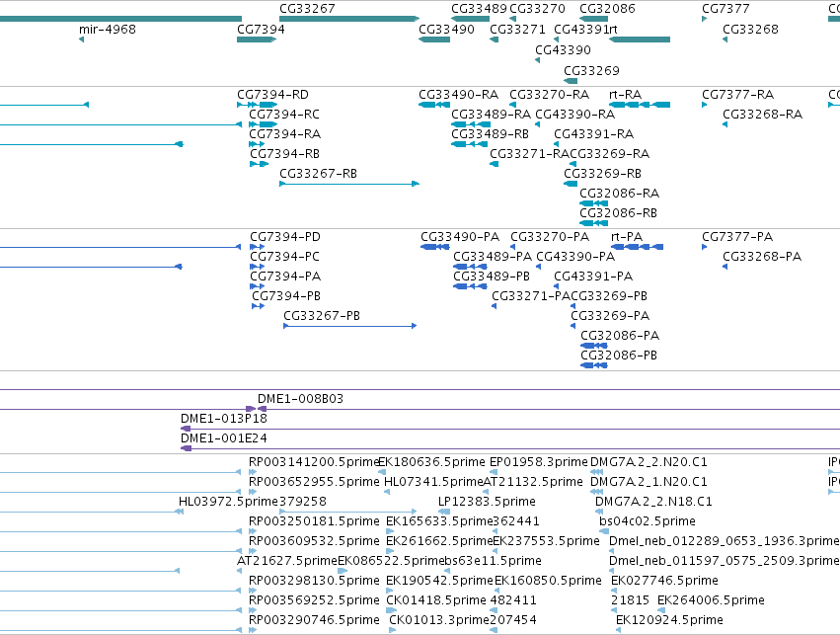Image resolution: width=840 pixels, height=635 pixels.
Task: Open EST EK120924.5prime label
Action: click(669, 620)
